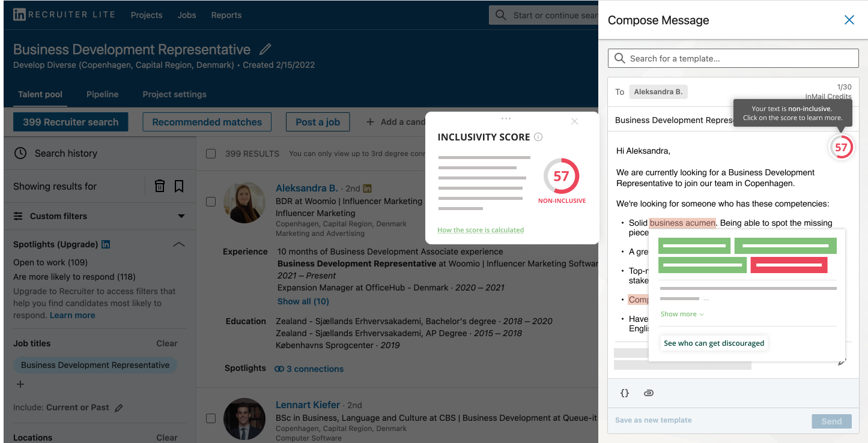The height and width of the screenshot is (443, 868).
Task: Click the Aleksandra B. recipient chip
Action: click(x=658, y=92)
